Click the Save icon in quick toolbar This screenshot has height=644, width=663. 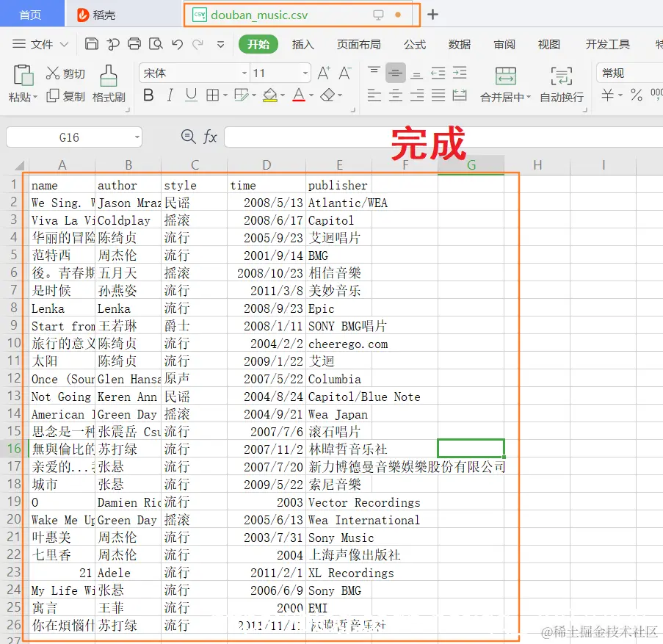[x=91, y=44]
